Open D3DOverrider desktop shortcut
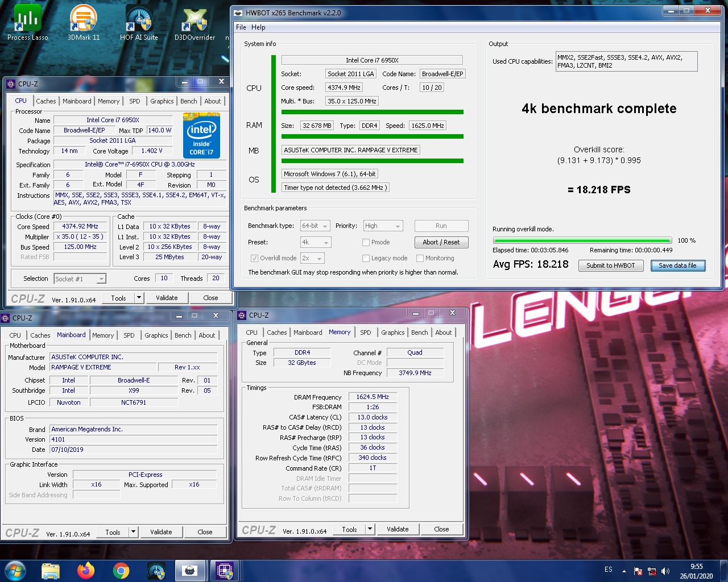The height and width of the screenshot is (582, 728). (x=195, y=23)
